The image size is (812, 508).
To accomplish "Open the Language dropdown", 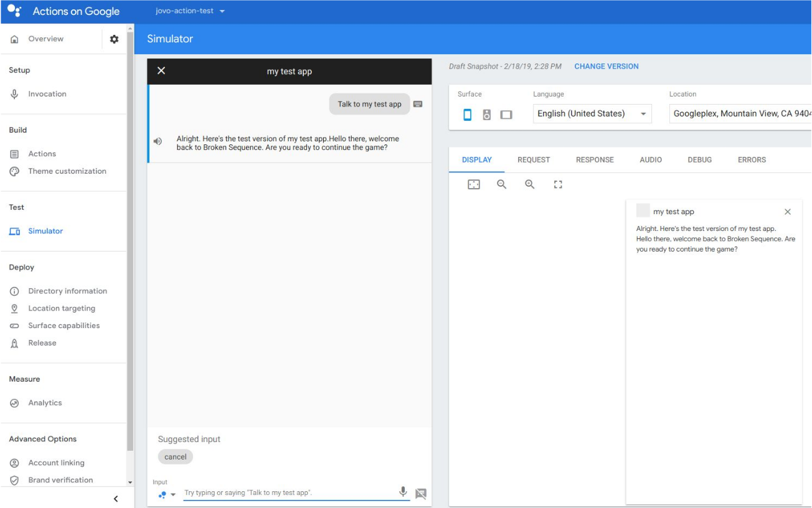I will coord(592,114).
